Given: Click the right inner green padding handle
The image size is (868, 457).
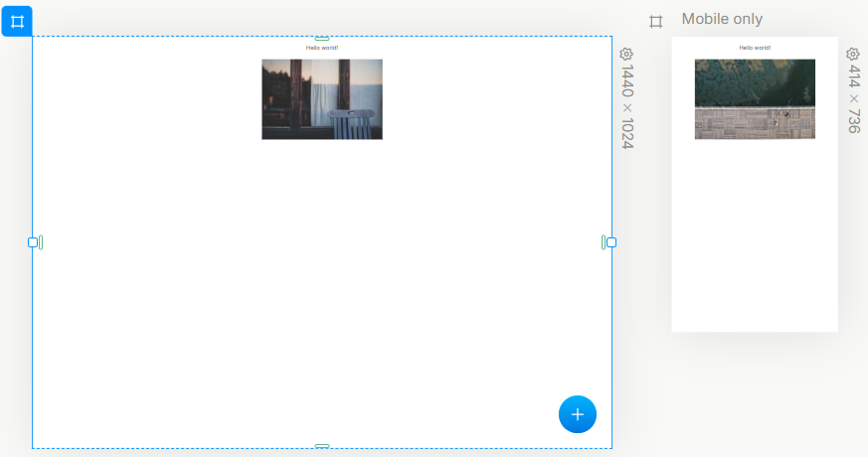Looking at the screenshot, I should [x=604, y=242].
